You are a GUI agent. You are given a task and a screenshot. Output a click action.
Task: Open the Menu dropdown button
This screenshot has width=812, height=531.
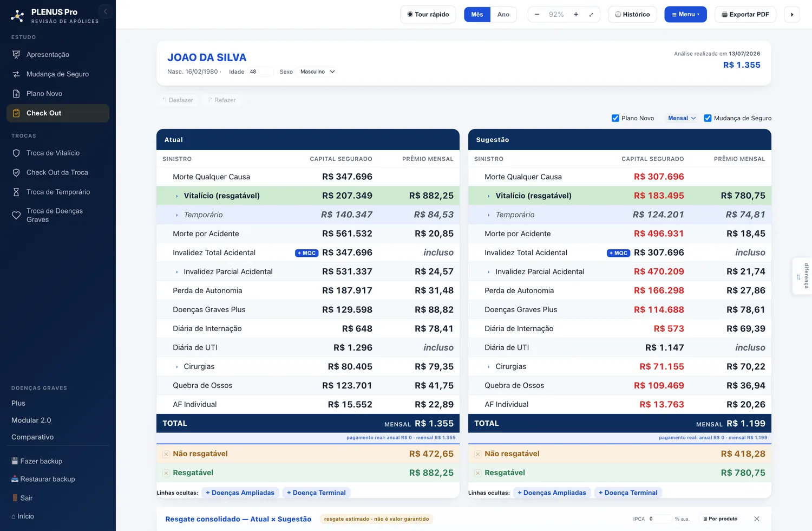[x=685, y=15]
